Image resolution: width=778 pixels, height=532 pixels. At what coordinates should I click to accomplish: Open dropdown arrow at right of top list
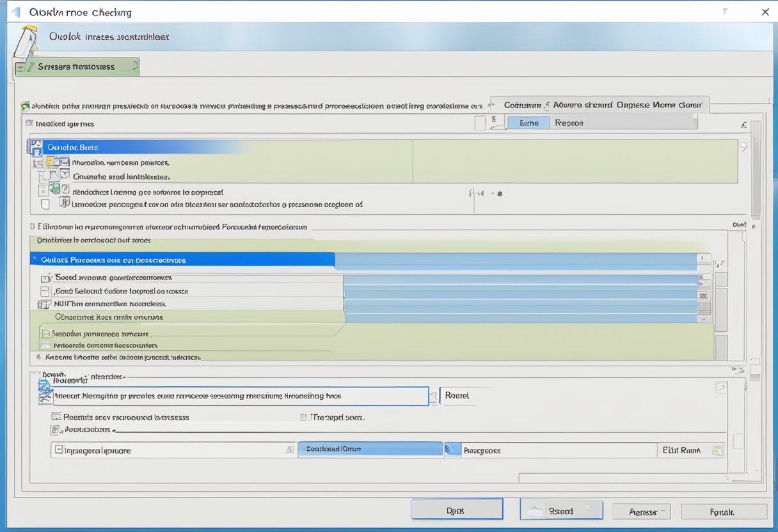coord(743,147)
